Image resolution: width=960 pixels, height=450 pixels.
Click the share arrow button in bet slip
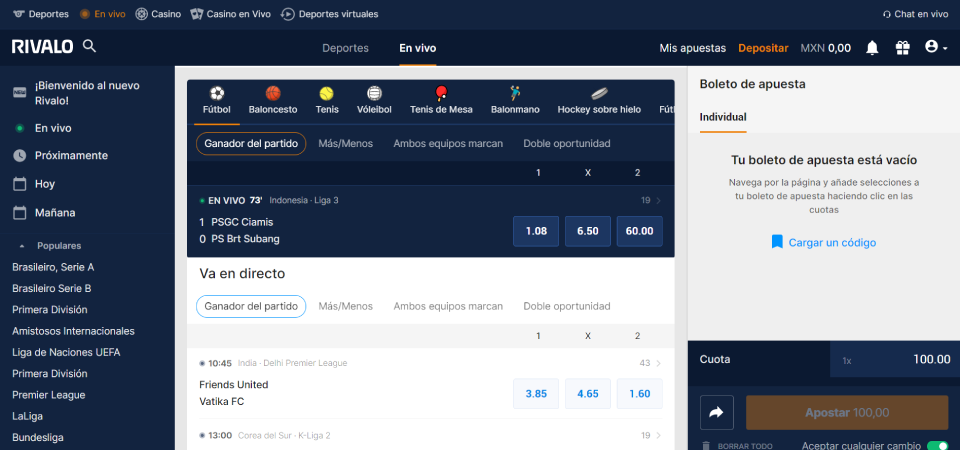[717, 413]
